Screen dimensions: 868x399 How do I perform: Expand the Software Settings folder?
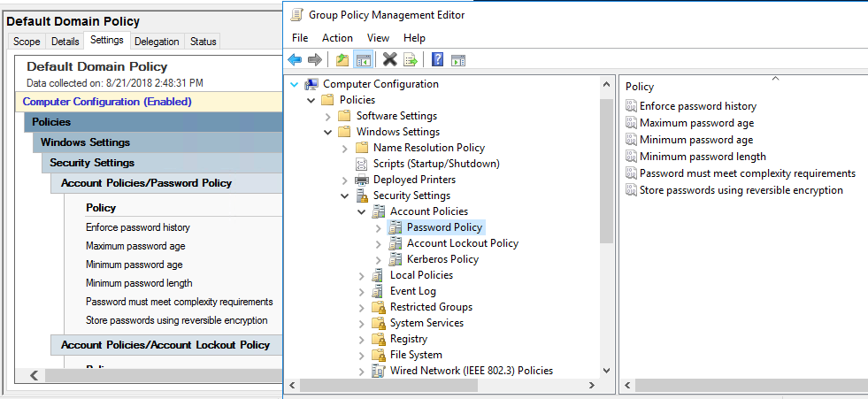pos(328,116)
